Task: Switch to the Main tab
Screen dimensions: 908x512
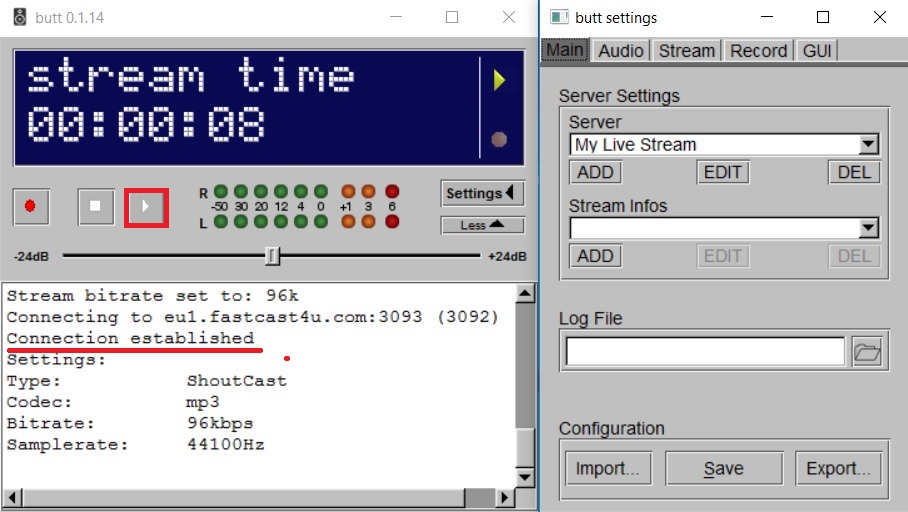Action: click(565, 50)
